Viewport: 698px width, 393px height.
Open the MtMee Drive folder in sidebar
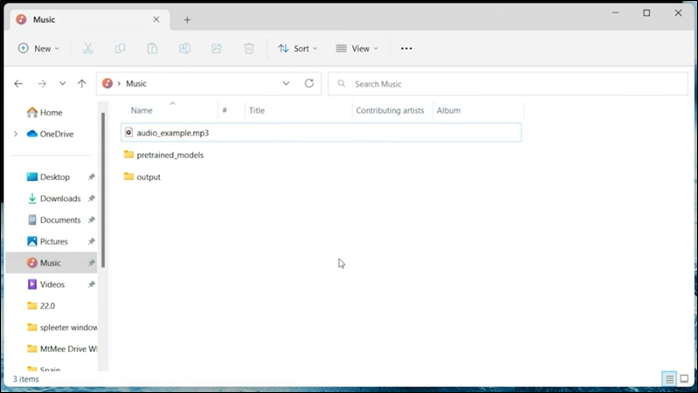[62, 349]
